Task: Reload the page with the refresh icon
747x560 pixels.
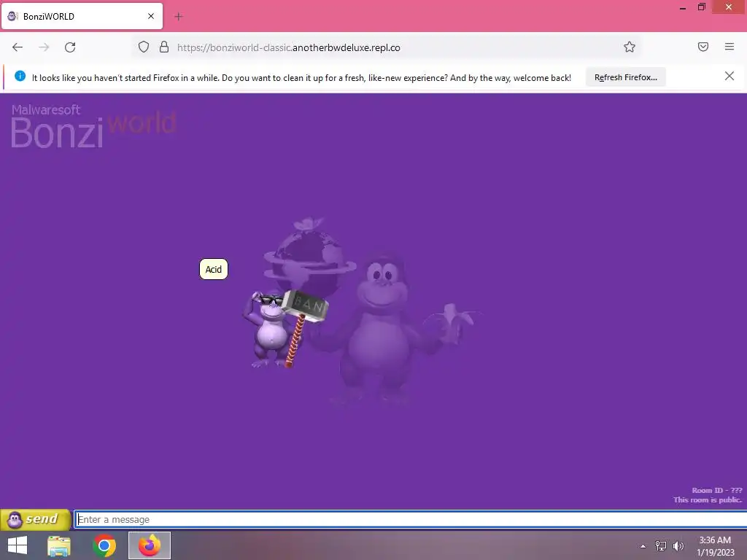Action: tap(70, 47)
